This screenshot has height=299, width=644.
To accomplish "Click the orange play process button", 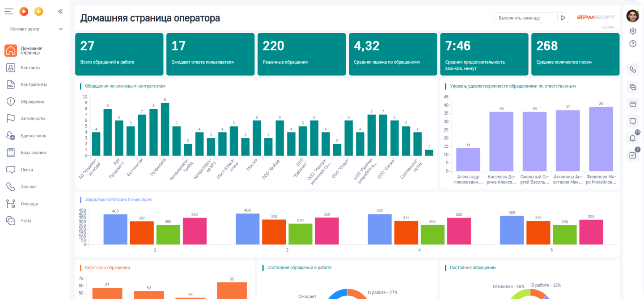I will [24, 12].
